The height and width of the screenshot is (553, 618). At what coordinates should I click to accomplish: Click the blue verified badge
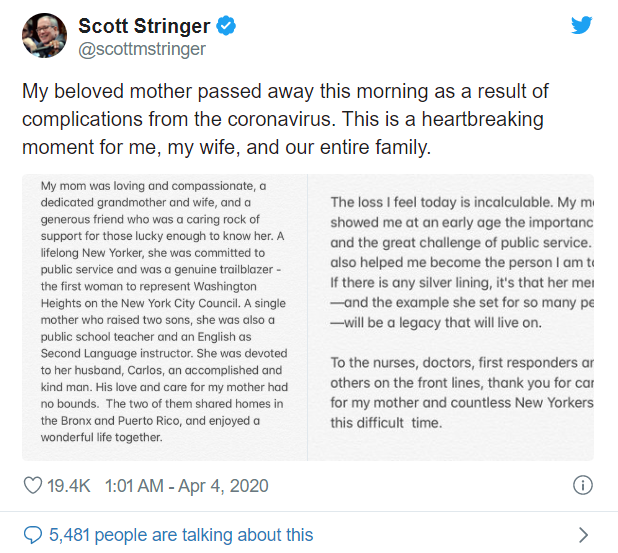click(x=227, y=26)
